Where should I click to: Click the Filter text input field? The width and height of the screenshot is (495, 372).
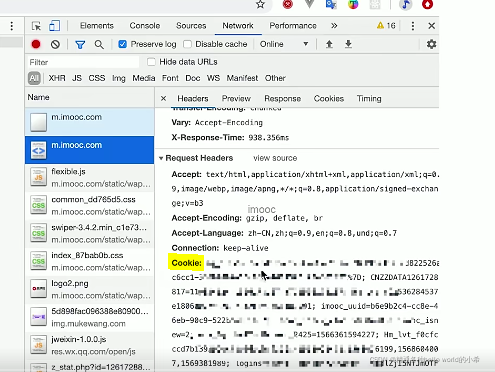tap(83, 62)
